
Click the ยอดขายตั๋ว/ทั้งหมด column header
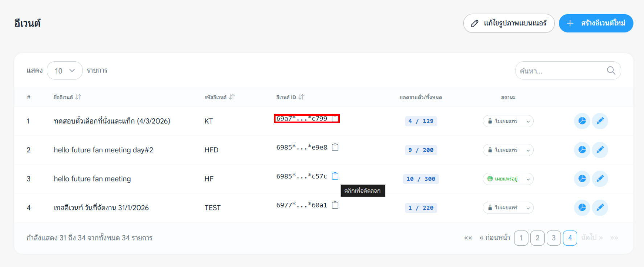click(x=421, y=97)
